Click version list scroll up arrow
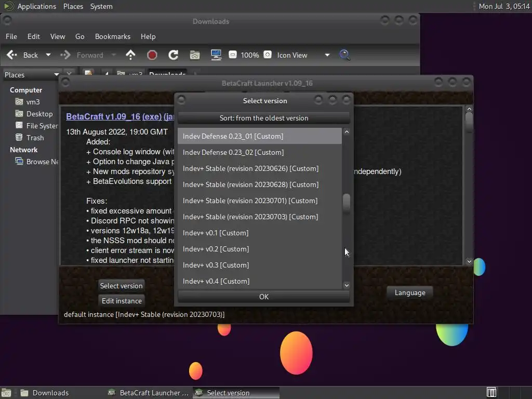Image resolution: width=532 pixels, height=399 pixels. pos(347,131)
